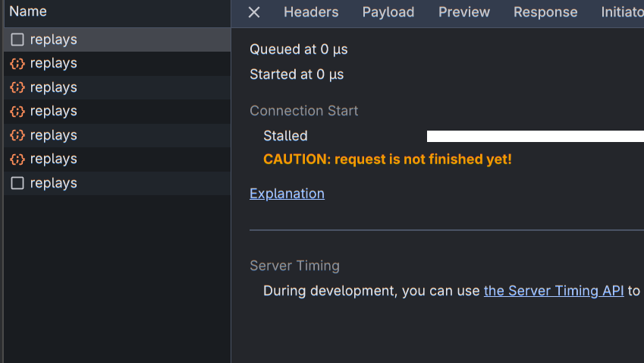This screenshot has width=644, height=363.
Task: Click the third replays JSON icon
Action: coord(17,87)
